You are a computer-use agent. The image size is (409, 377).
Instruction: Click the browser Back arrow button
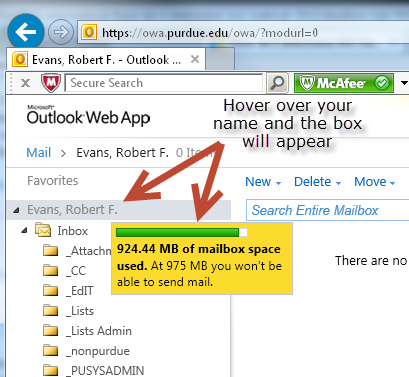tap(26, 32)
